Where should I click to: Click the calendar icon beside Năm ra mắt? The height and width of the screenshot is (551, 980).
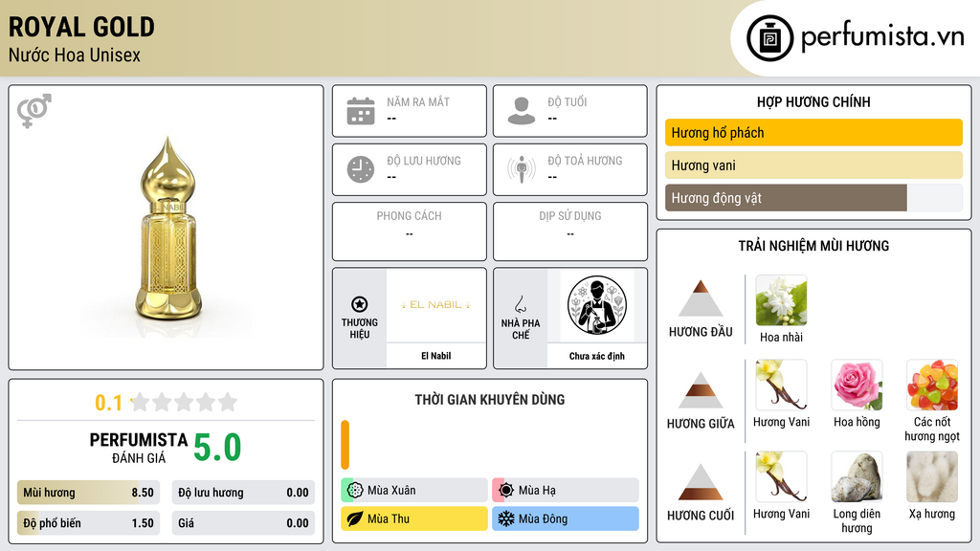361,111
